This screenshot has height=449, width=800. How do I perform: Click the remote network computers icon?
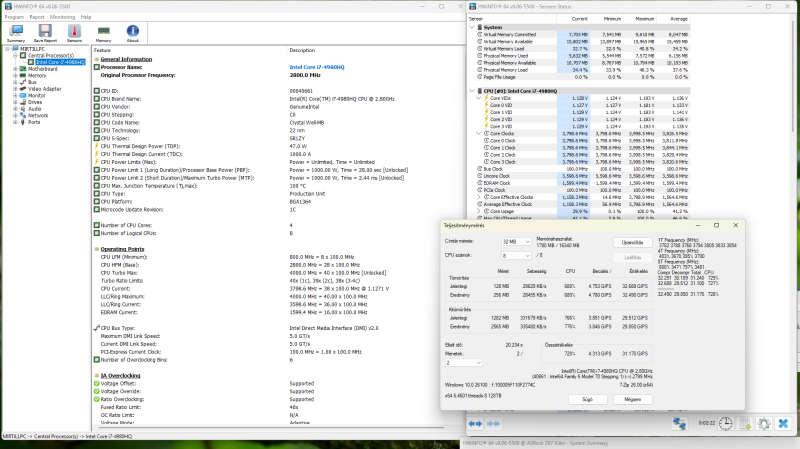[x=679, y=423]
